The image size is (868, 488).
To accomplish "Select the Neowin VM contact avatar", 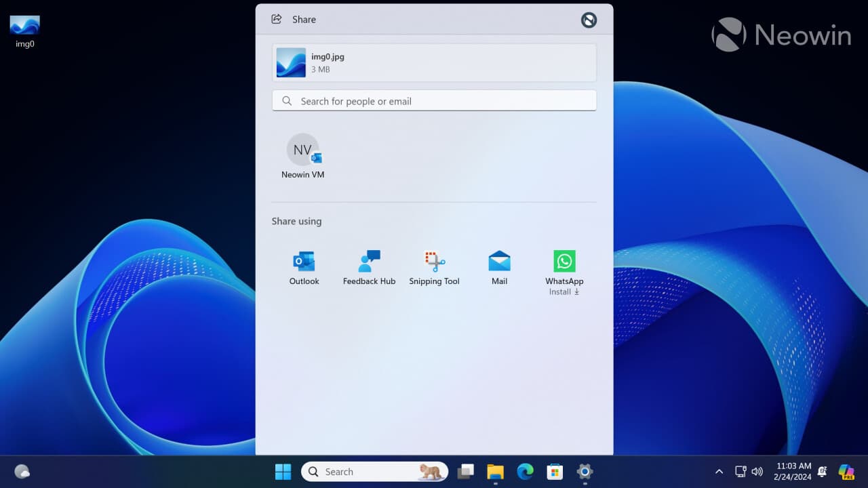I will coord(303,150).
